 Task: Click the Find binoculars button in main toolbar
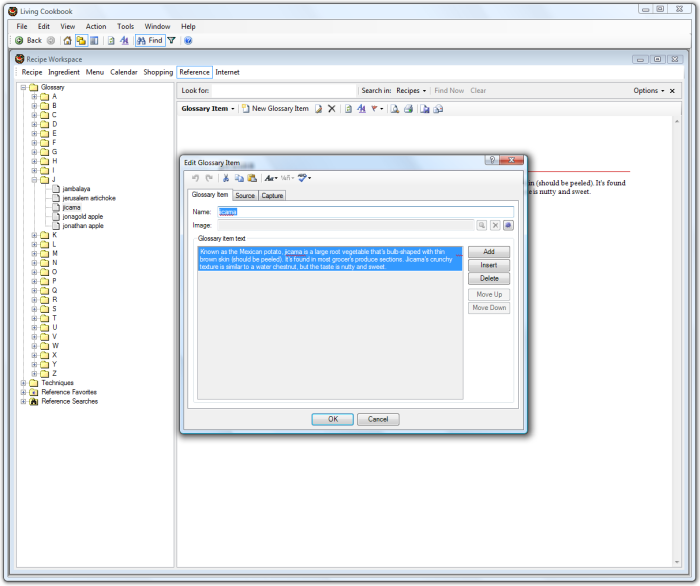[150, 41]
